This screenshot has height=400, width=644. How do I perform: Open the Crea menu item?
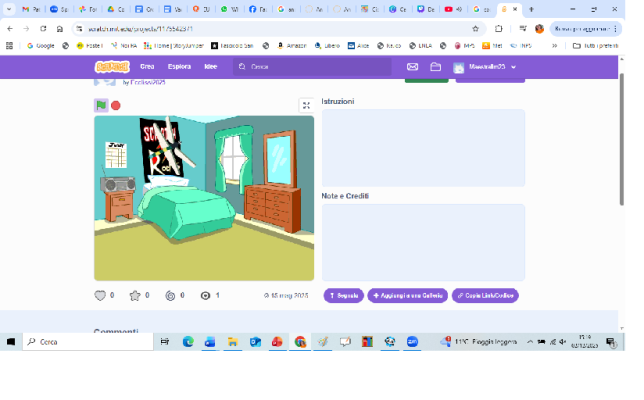point(147,67)
